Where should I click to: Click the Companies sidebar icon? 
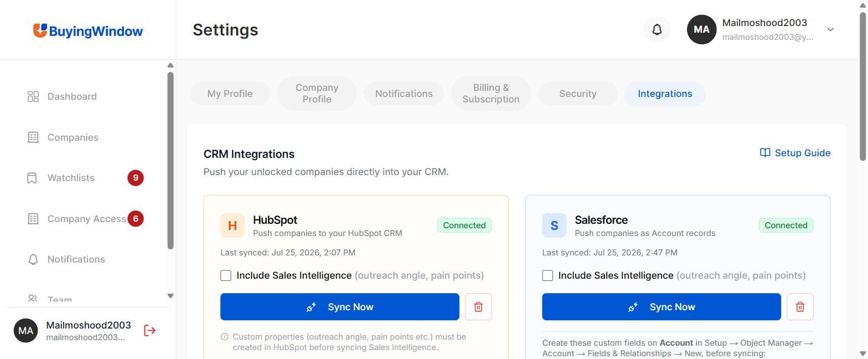[x=33, y=137]
